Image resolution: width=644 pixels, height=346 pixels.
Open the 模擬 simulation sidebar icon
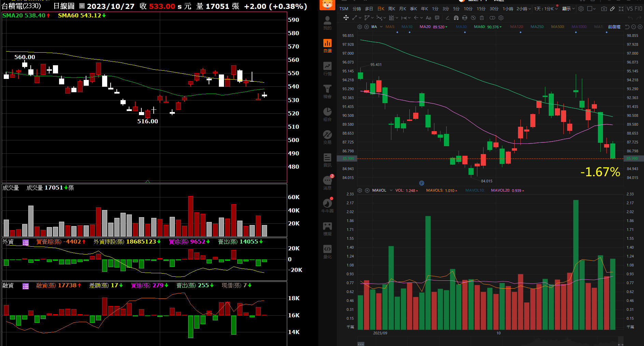tap(327, 229)
